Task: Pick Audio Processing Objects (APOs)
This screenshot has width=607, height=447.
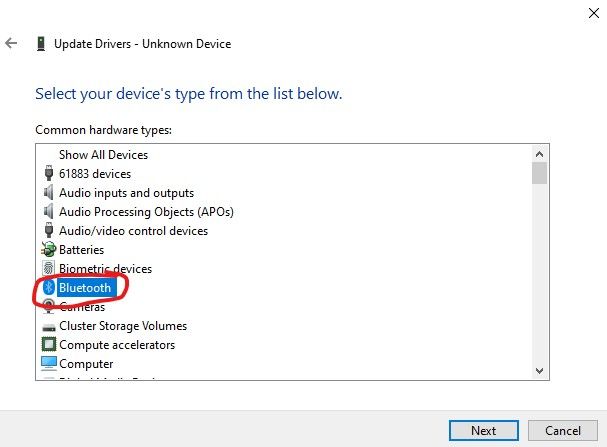Action: tap(146, 212)
